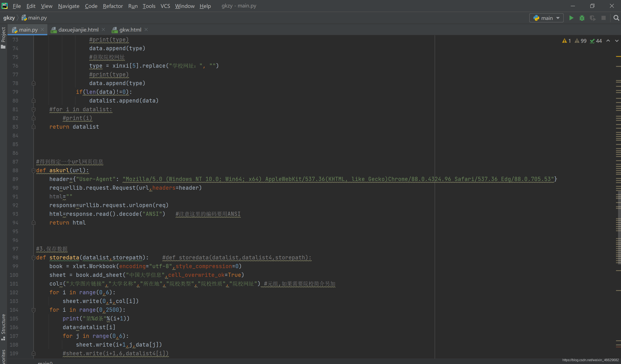Go to next highlighted error arrow
This screenshot has width=621, height=364.
617,41
